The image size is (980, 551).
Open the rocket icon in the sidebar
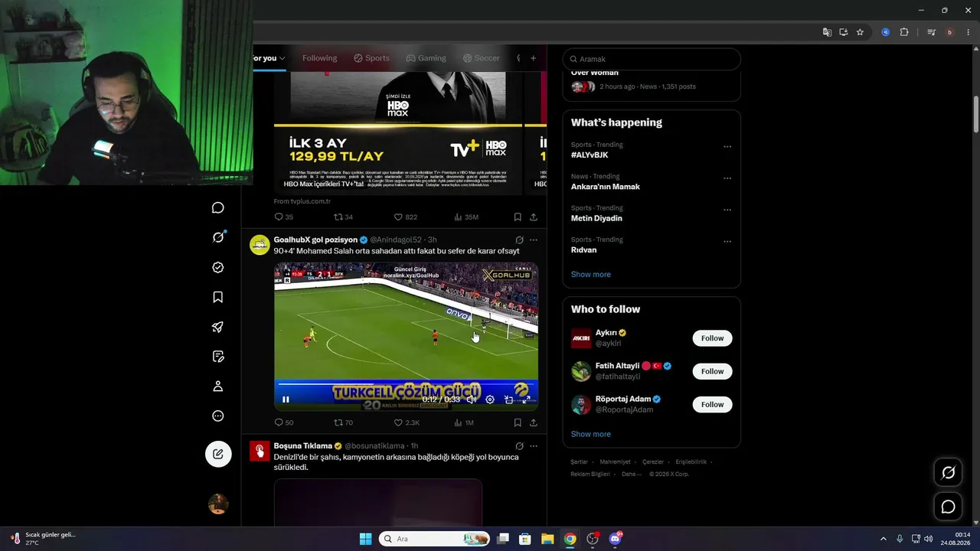[218, 328]
